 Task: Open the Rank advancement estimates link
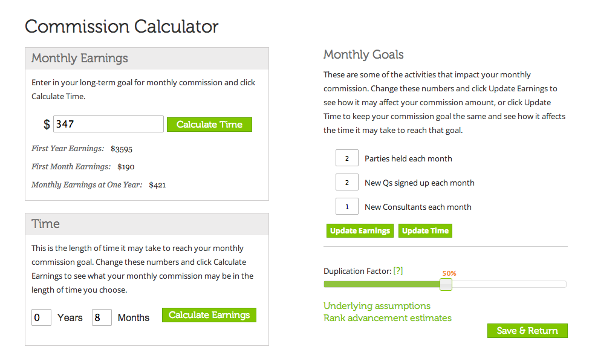[388, 318]
